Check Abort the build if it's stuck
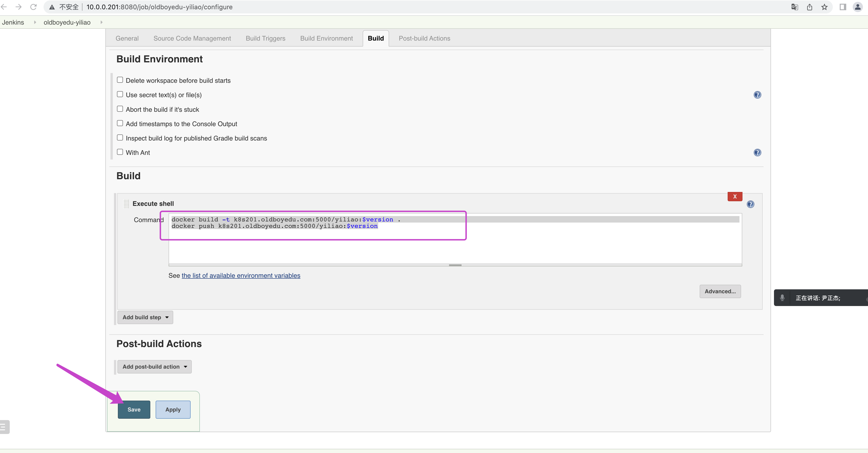This screenshot has width=868, height=453. click(x=120, y=109)
